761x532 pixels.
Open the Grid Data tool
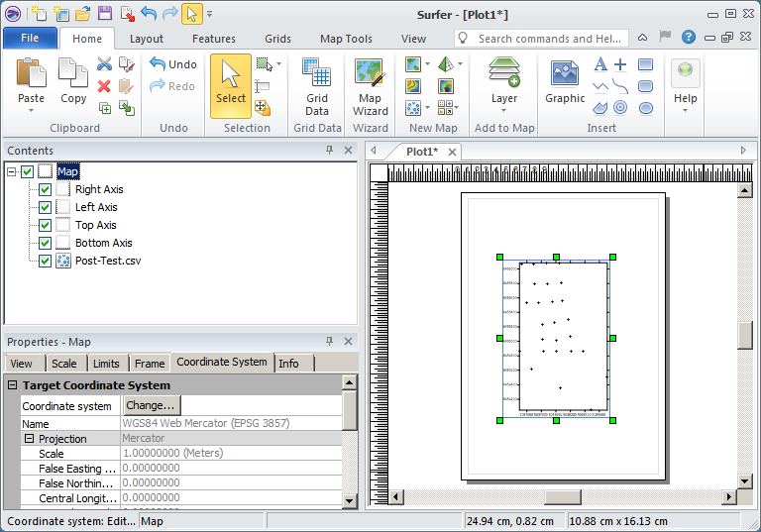[317, 85]
